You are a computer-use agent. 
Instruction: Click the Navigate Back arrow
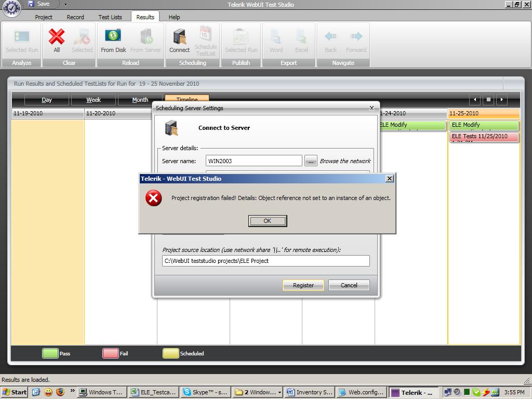coord(330,36)
